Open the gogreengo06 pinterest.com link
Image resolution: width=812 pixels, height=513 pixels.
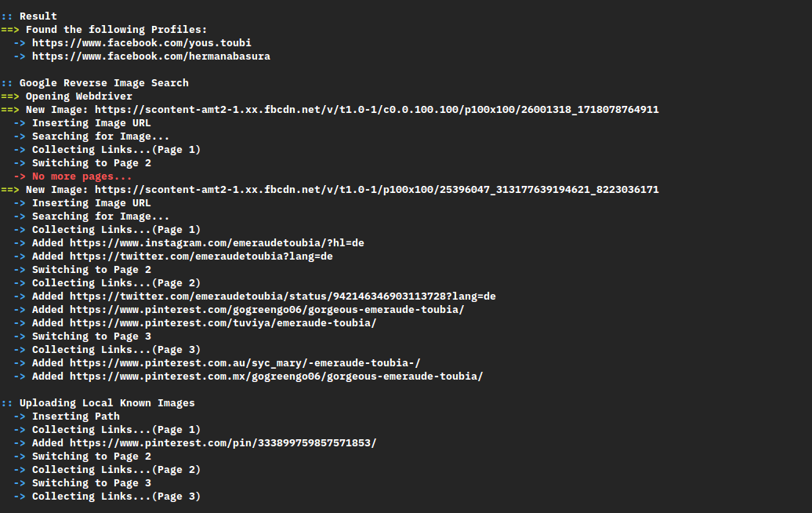[x=266, y=310]
